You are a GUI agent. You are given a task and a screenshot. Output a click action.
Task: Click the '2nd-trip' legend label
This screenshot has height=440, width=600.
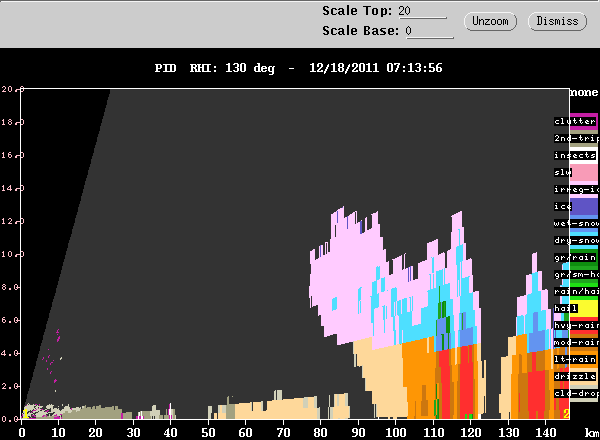577,139
